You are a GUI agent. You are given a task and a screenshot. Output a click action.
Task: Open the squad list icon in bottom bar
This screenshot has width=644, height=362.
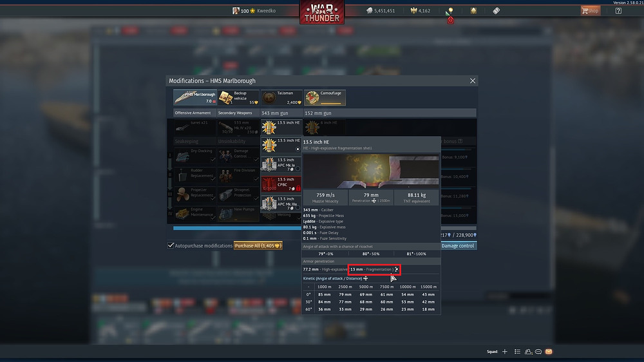click(x=517, y=352)
